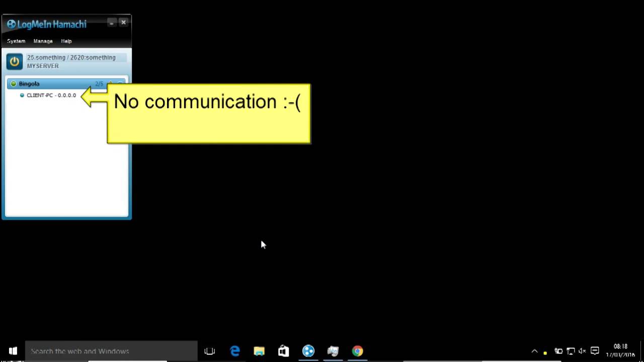Image resolution: width=644 pixels, height=362 pixels.
Task: Select the Bingola network row
Action: tap(67, 83)
